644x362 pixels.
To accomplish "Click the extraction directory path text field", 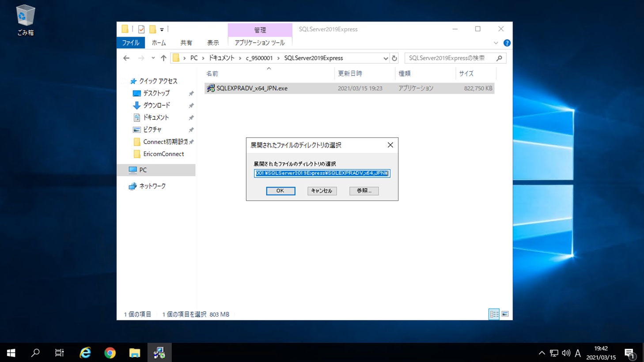I will (322, 173).
